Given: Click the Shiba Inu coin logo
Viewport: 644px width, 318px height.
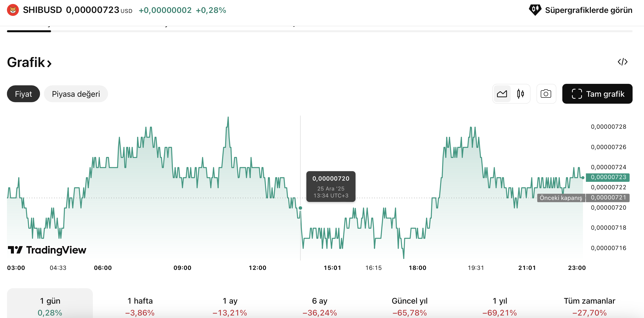Looking at the screenshot, I should tap(13, 10).
